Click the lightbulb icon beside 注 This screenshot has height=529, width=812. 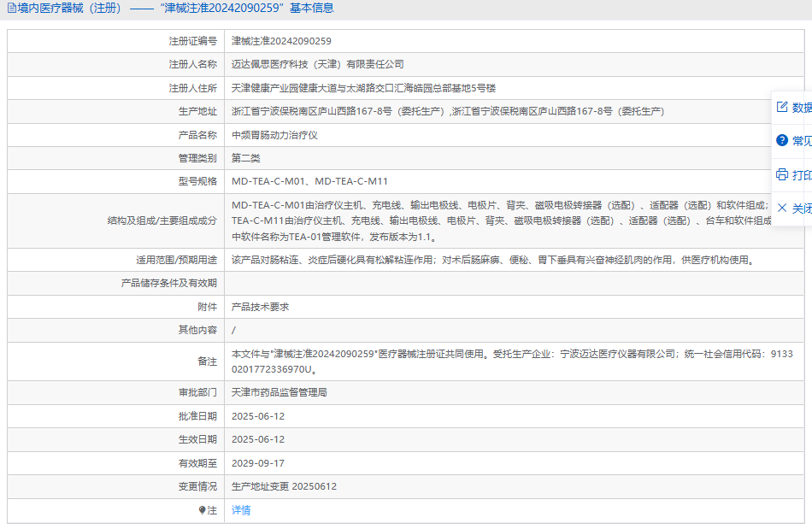[x=202, y=510]
